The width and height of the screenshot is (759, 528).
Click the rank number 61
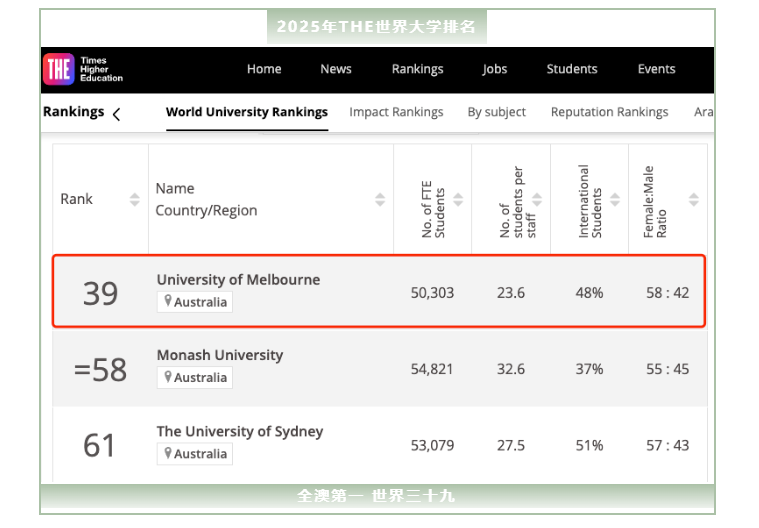coord(99,445)
